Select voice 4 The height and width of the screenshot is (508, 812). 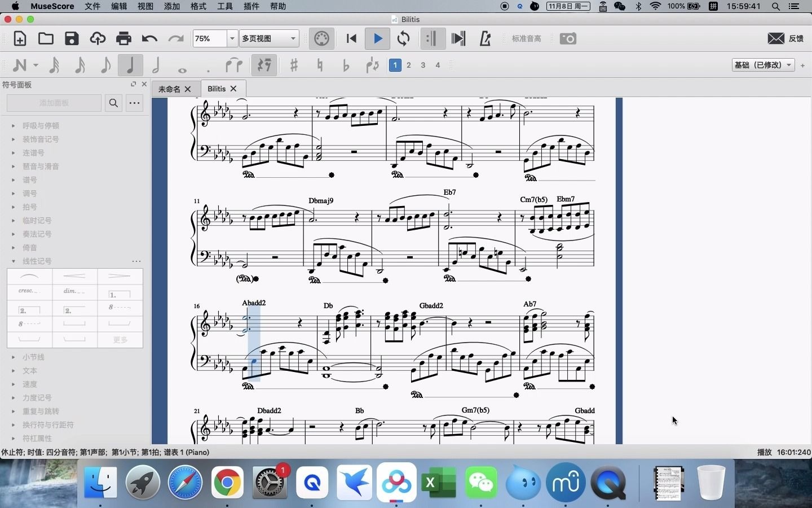coord(438,65)
